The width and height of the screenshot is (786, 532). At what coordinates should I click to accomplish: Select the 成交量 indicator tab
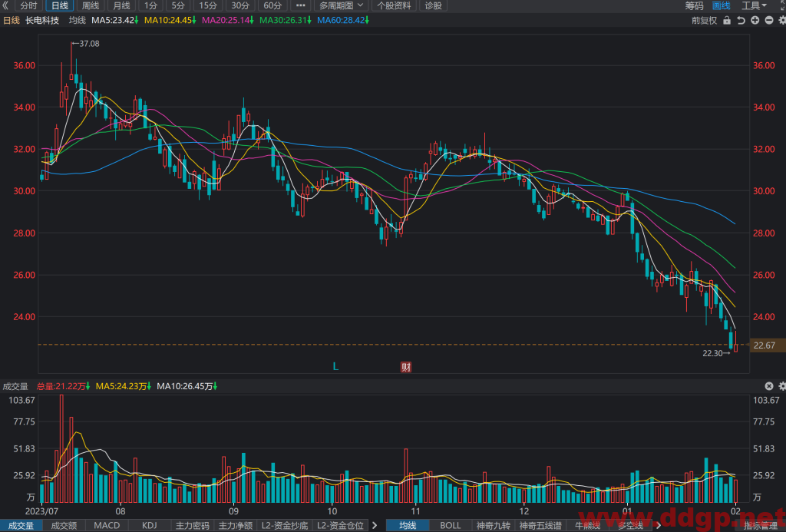pyautogui.click(x=21, y=526)
